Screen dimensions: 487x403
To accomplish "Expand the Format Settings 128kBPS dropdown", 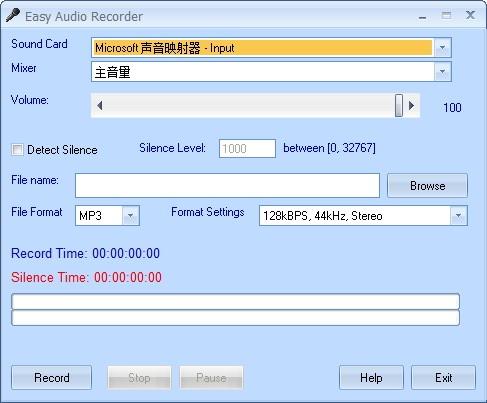I will point(458,216).
